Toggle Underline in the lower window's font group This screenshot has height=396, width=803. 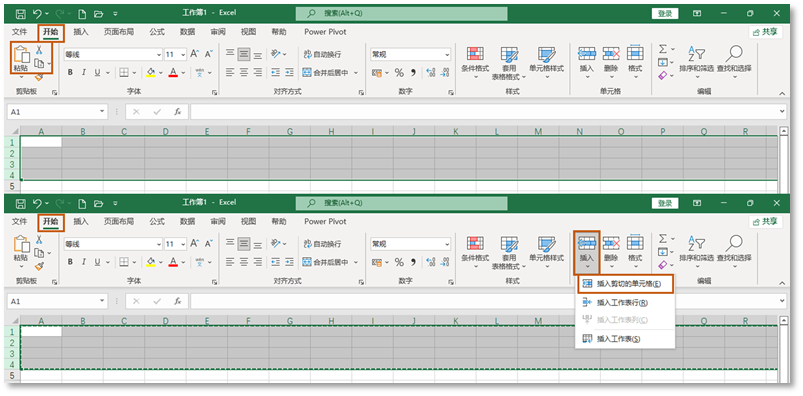click(97, 262)
